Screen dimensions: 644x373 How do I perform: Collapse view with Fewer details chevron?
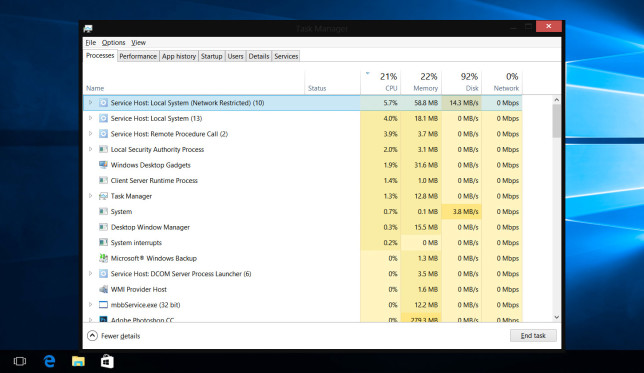pyautogui.click(x=92, y=336)
